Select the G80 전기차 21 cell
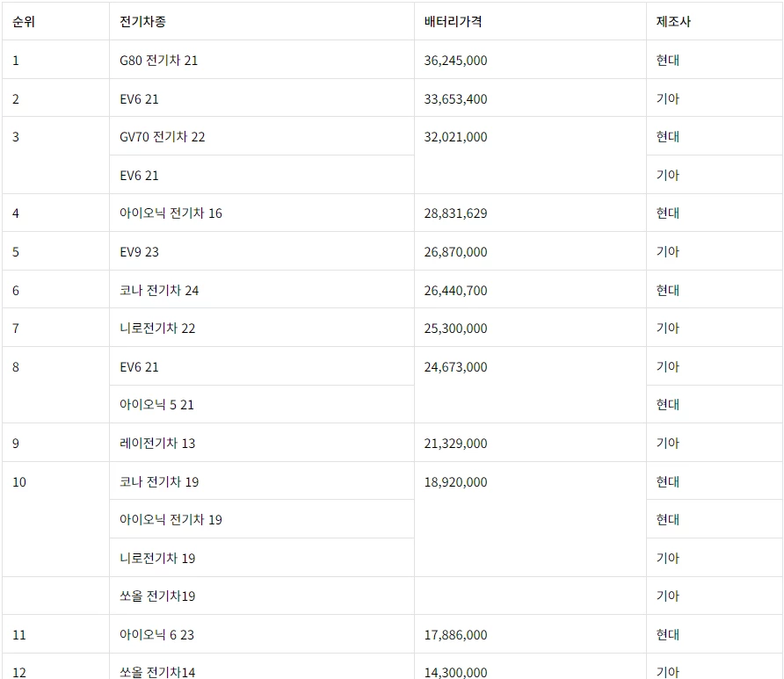 (x=262, y=60)
